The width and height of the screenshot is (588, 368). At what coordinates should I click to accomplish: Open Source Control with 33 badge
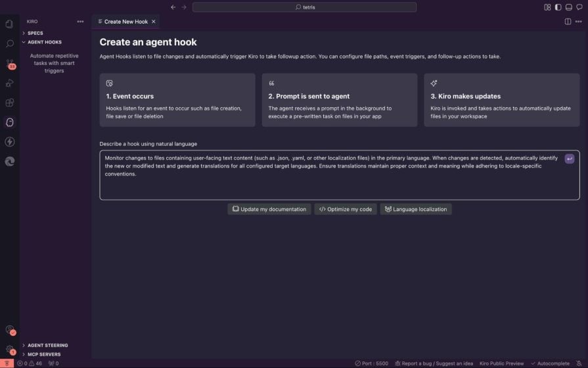(10, 64)
